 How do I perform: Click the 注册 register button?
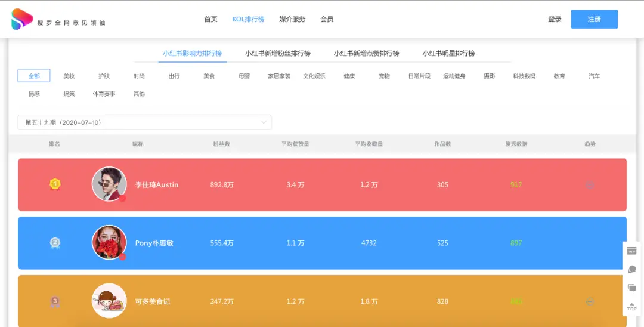(x=595, y=19)
